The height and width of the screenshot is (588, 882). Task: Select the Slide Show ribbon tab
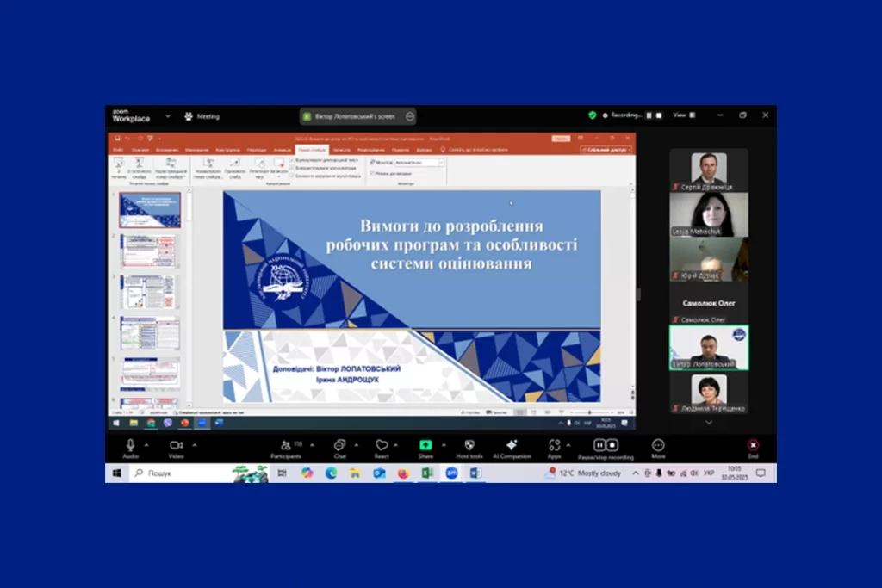point(312,150)
